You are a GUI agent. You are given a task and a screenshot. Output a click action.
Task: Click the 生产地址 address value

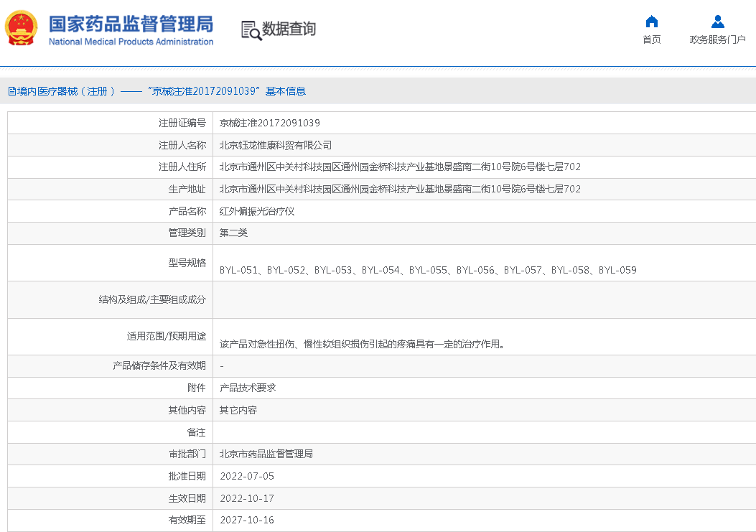(x=400, y=189)
